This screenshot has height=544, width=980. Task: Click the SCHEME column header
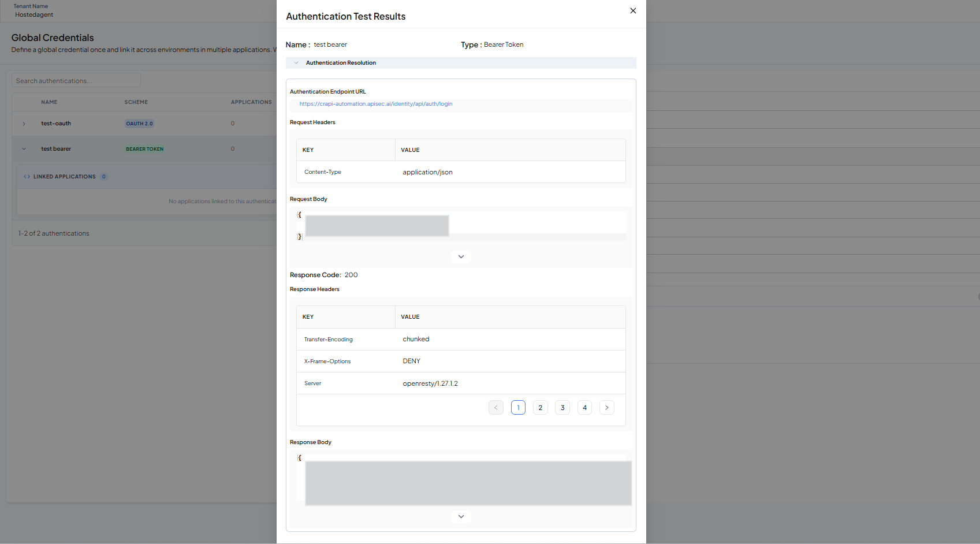[x=136, y=102]
